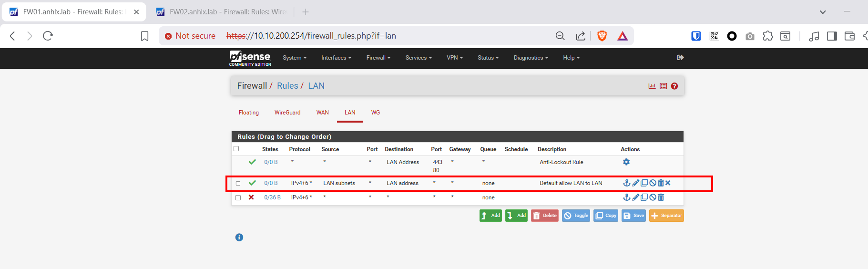Switch to the WAN rules tab
868x269 pixels.
click(x=322, y=113)
